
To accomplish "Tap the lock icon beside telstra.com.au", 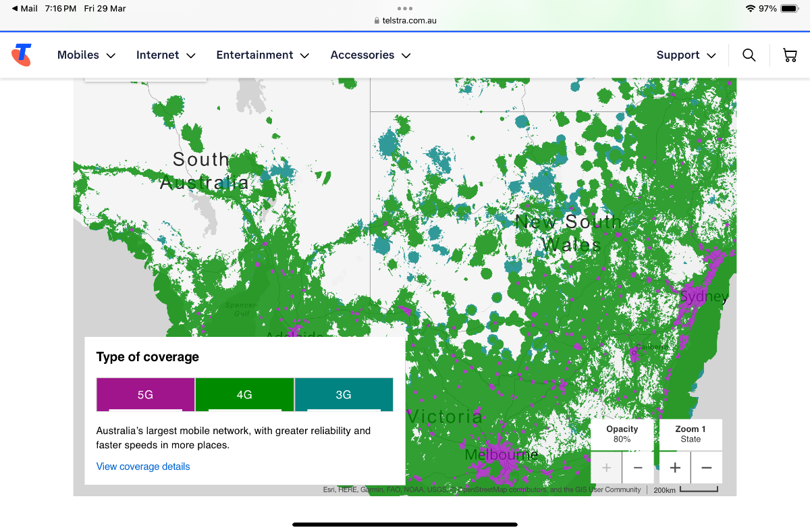I will coord(377,20).
